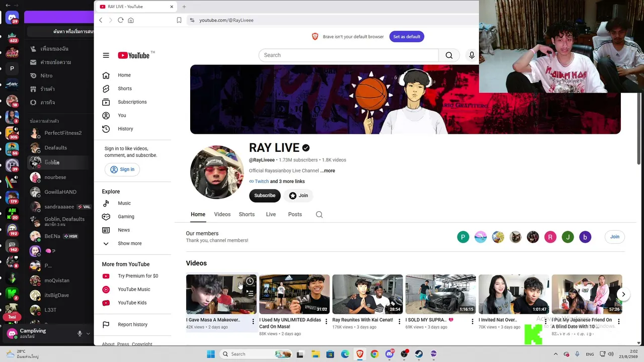Viewport: 644px width, 362px height.
Task: Click Sign in button in sidebar
Action: pyautogui.click(x=122, y=169)
